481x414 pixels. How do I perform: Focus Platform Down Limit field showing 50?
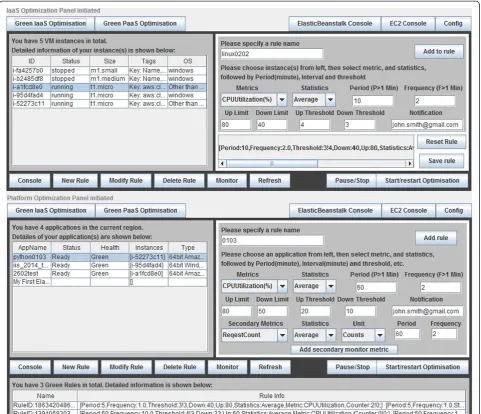tap(272, 311)
